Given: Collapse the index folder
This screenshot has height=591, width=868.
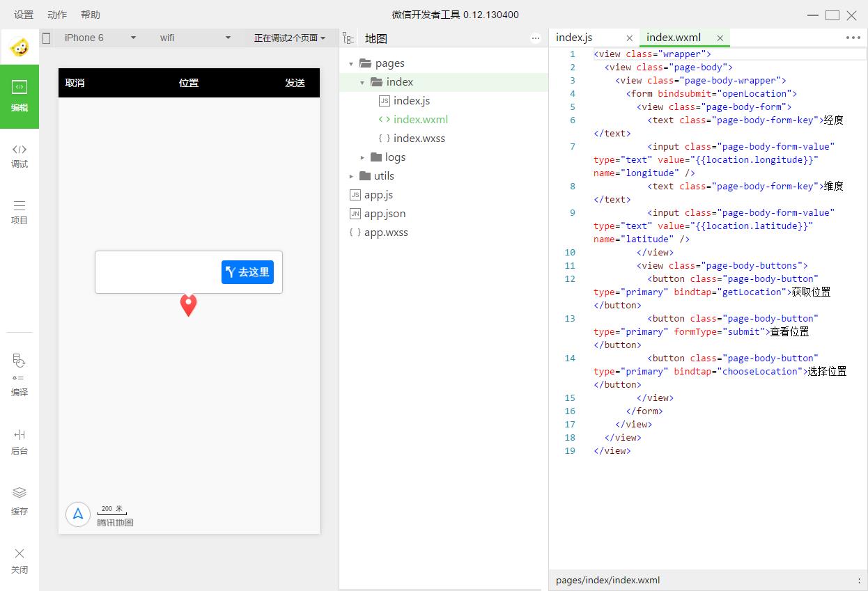Looking at the screenshot, I should click(362, 82).
